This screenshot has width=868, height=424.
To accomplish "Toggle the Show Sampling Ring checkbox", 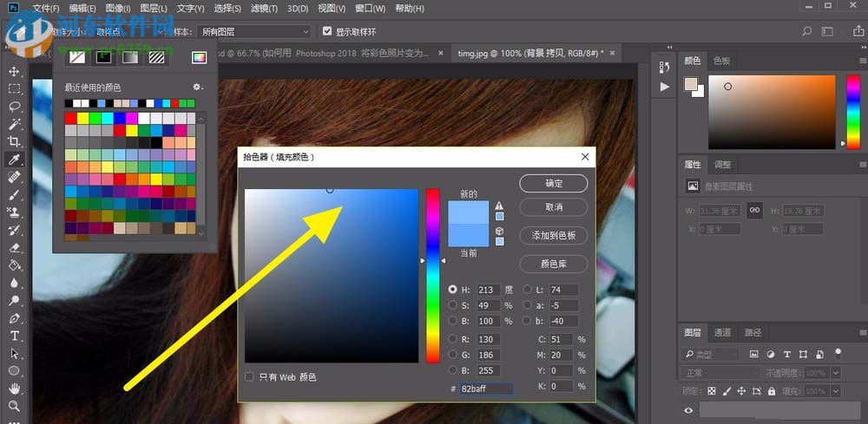I will [x=327, y=31].
